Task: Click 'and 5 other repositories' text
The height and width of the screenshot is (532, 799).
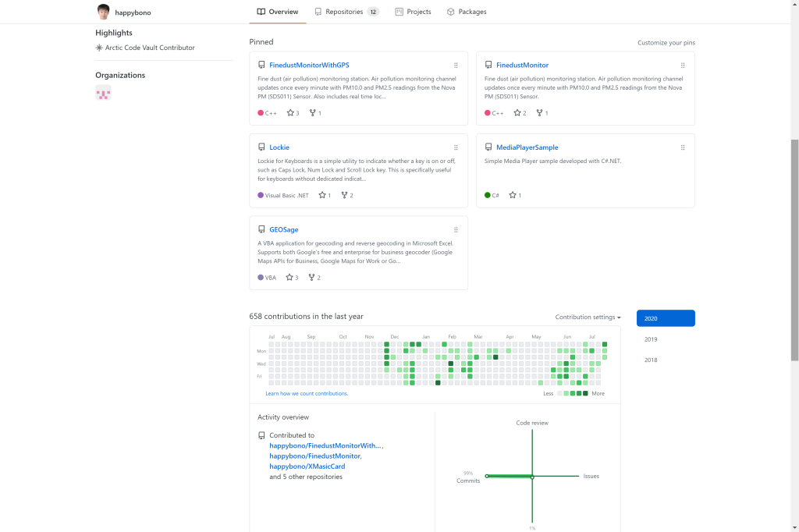Action: tap(306, 477)
